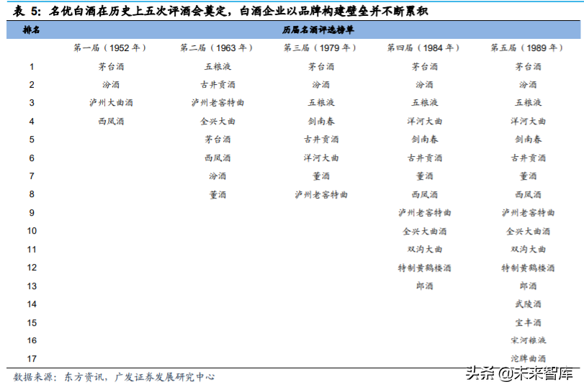
Task: Select '五粮液' under 第五届 (1989)
Action: (x=528, y=103)
